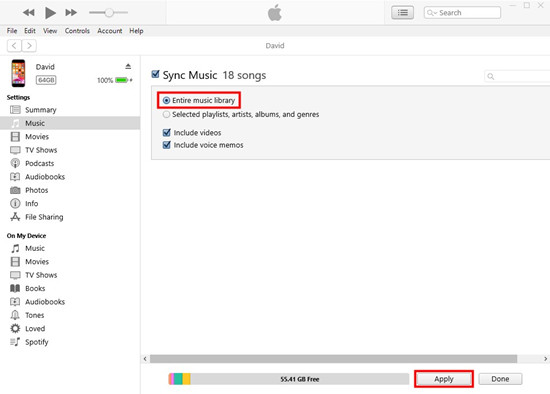Screen dimensions: 550x394
Task: Go back with the left arrow
Action: click(x=14, y=46)
